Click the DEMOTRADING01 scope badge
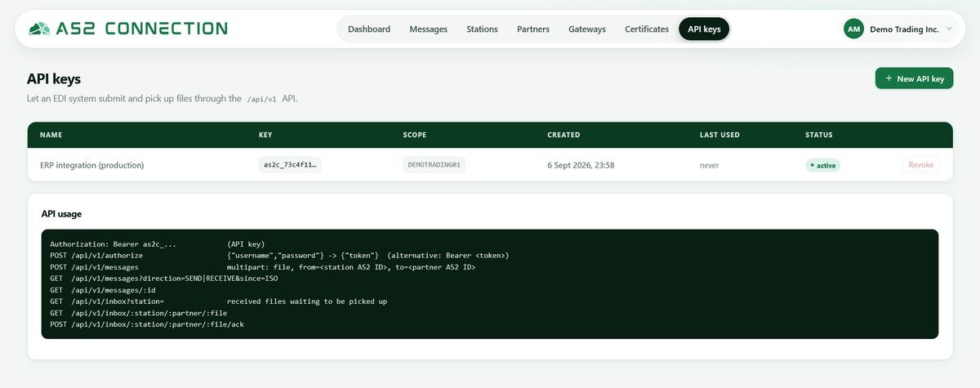This screenshot has width=980, height=388. coord(434,165)
